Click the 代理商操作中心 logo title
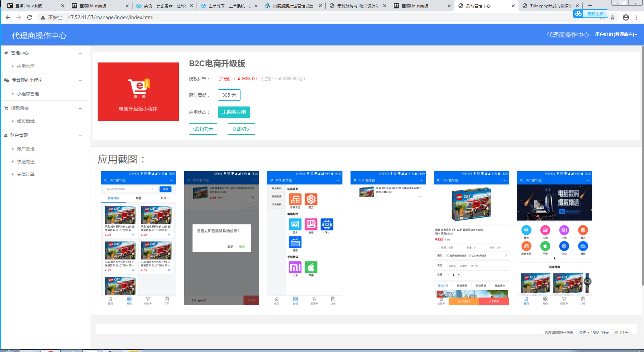The width and height of the screenshot is (644, 352). (39, 36)
